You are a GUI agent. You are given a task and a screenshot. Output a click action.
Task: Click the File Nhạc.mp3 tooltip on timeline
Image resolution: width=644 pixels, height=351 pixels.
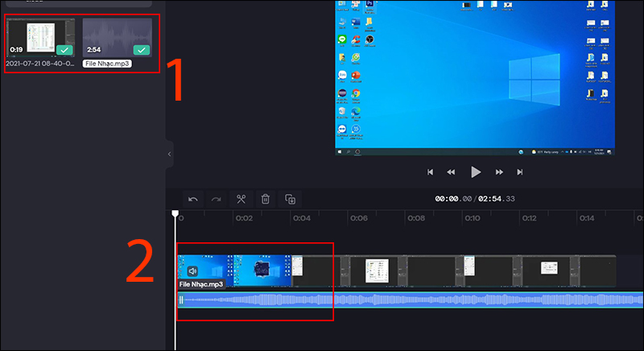click(x=201, y=284)
